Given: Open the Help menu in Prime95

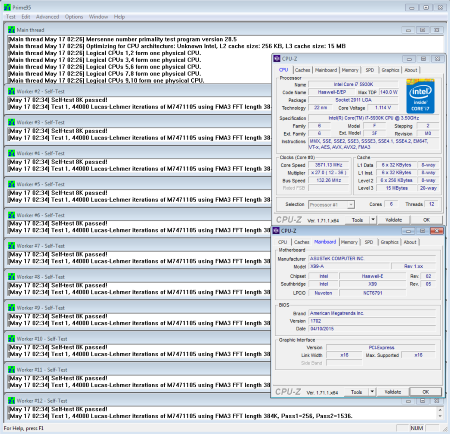Looking at the screenshot, I should coord(119,17).
